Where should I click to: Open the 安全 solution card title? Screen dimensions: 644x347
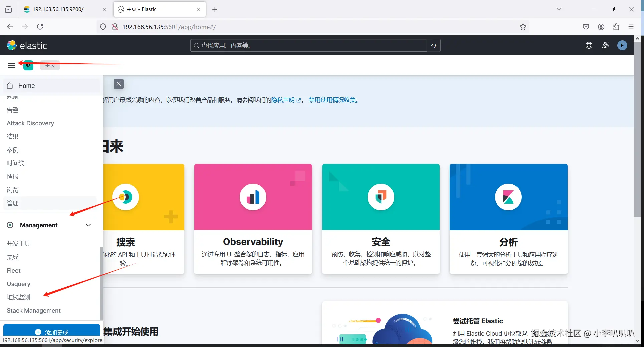(381, 242)
